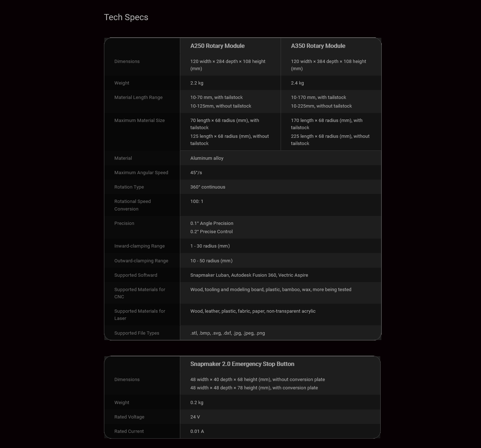Click the '1 - 30 radius (mm)' value
The height and width of the screenshot is (448, 481).
point(210,246)
